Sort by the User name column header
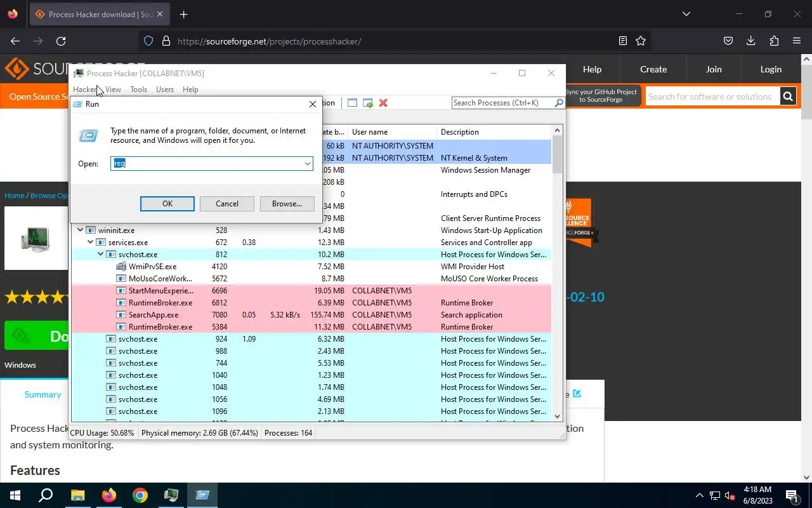 click(x=393, y=132)
